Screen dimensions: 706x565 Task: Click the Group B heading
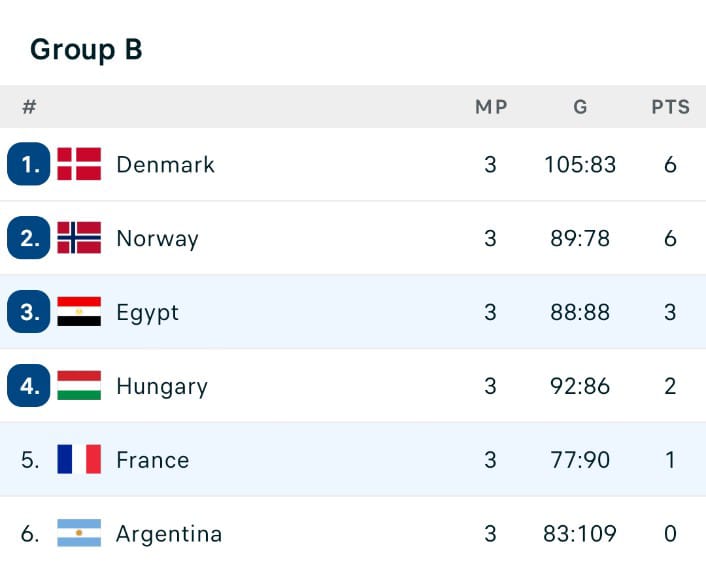[86, 49]
